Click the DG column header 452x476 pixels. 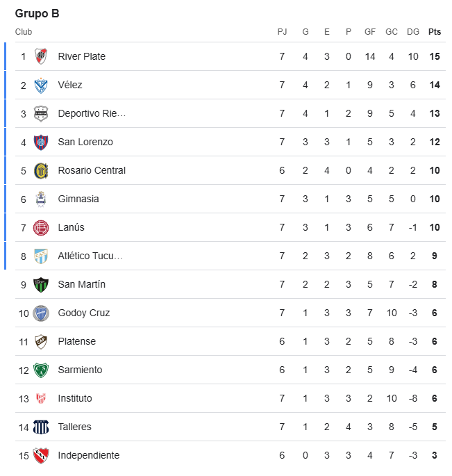pyautogui.click(x=413, y=32)
